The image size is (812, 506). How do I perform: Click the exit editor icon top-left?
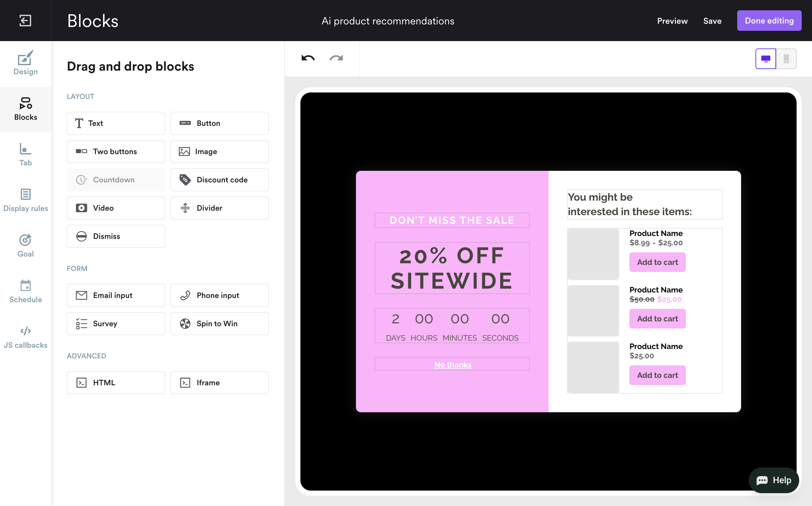pos(25,21)
